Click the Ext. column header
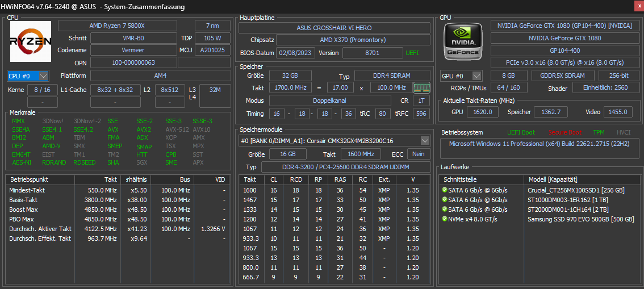This screenshot has width=644, height=289. (x=384, y=180)
